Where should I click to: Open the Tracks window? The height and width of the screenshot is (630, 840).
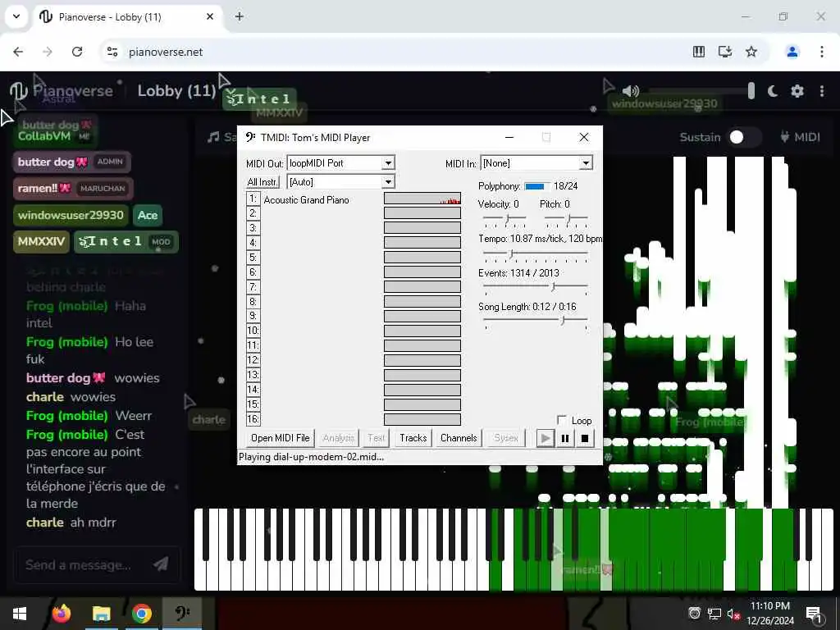coord(413,438)
